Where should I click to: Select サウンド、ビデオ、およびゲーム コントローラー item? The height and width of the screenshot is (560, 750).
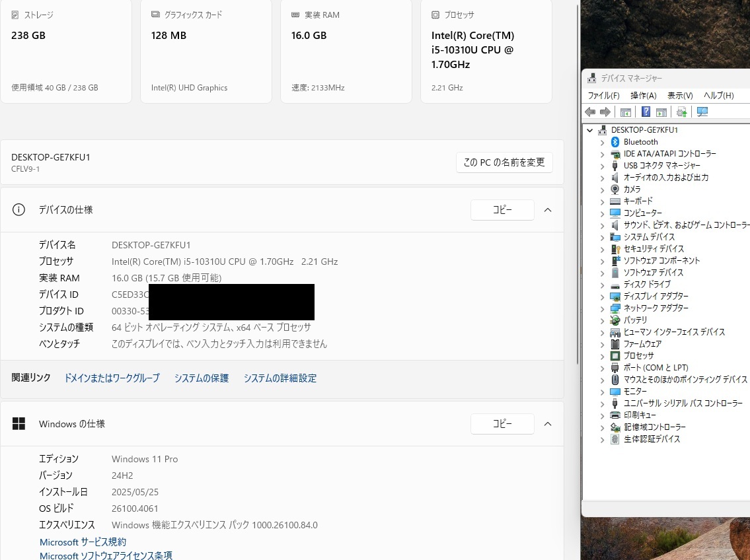coord(687,225)
